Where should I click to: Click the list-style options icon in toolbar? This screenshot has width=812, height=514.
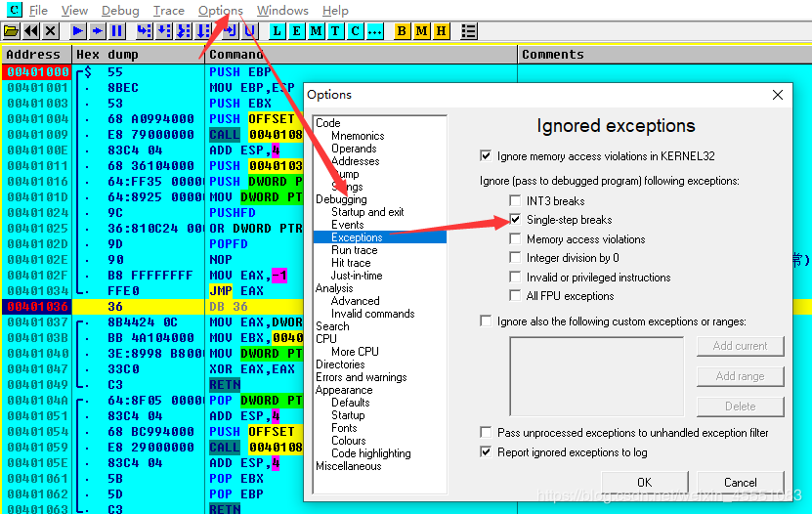point(469,31)
